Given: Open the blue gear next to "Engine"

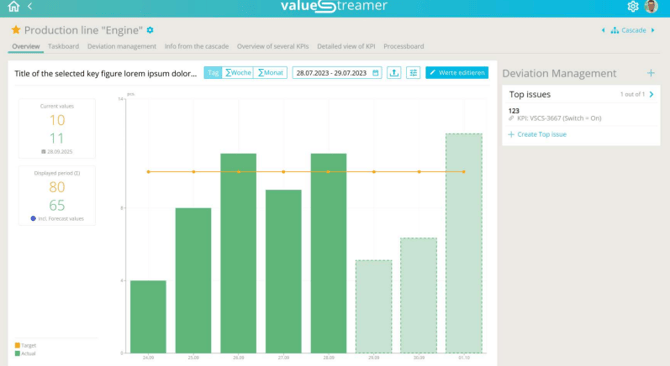Looking at the screenshot, I should pos(150,30).
